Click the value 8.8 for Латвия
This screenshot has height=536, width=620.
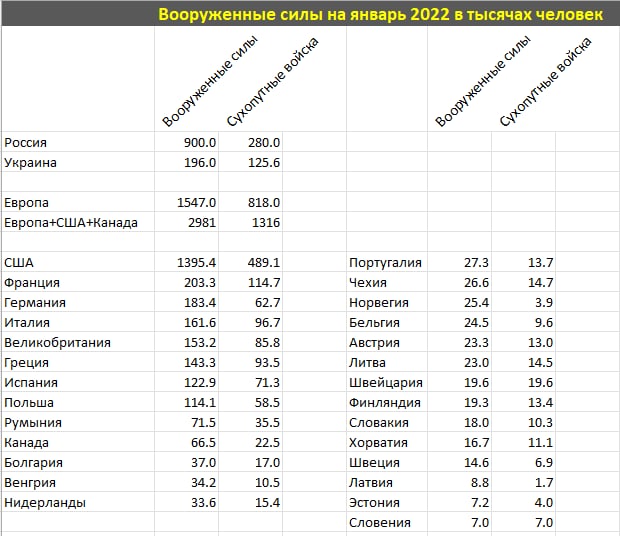480,483
